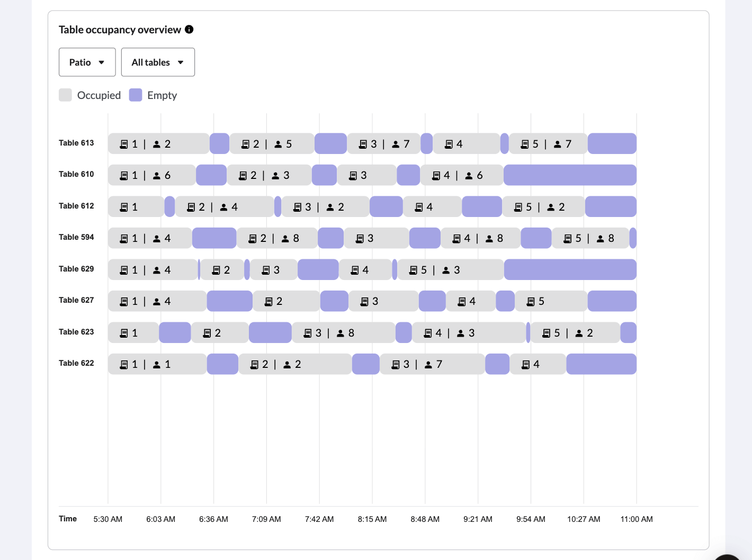752x560 pixels.
Task: Click the receipt icon of order 4 on Table 622
Action: tap(525, 364)
